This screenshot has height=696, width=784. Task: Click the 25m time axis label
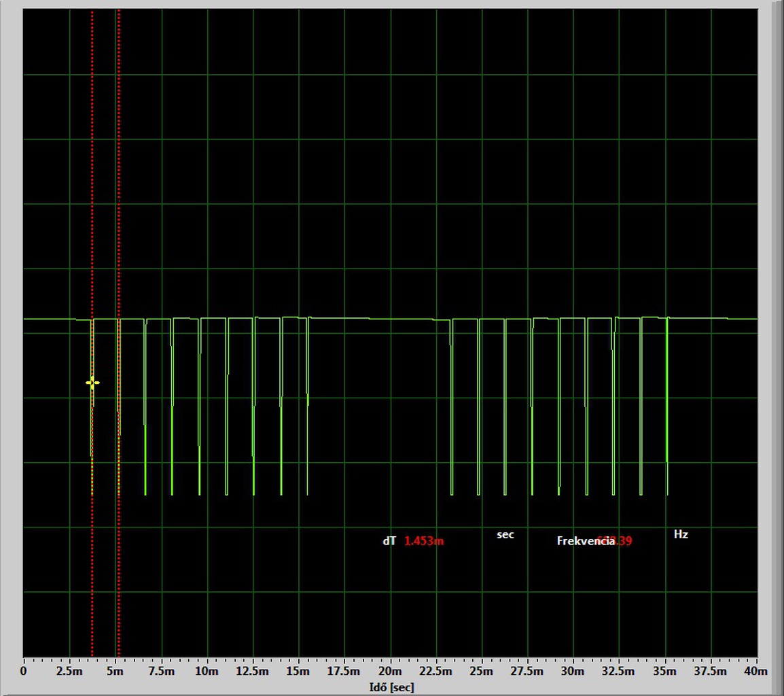pyautogui.click(x=482, y=672)
